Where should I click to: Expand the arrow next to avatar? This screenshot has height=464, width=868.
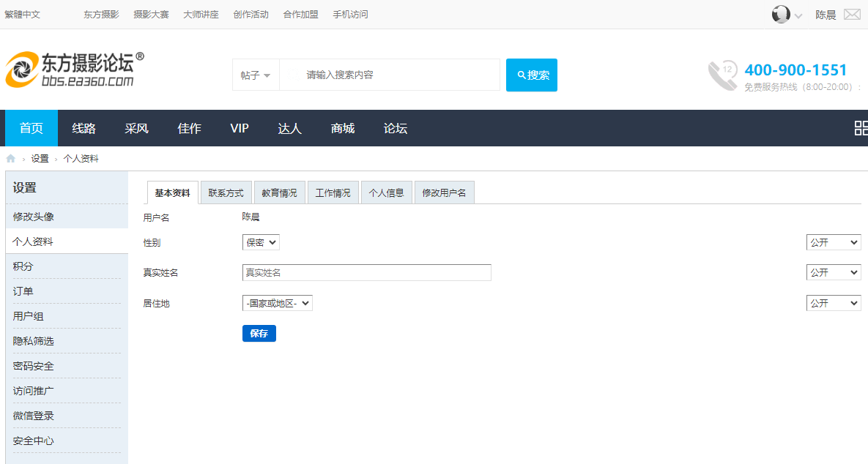[798, 15]
